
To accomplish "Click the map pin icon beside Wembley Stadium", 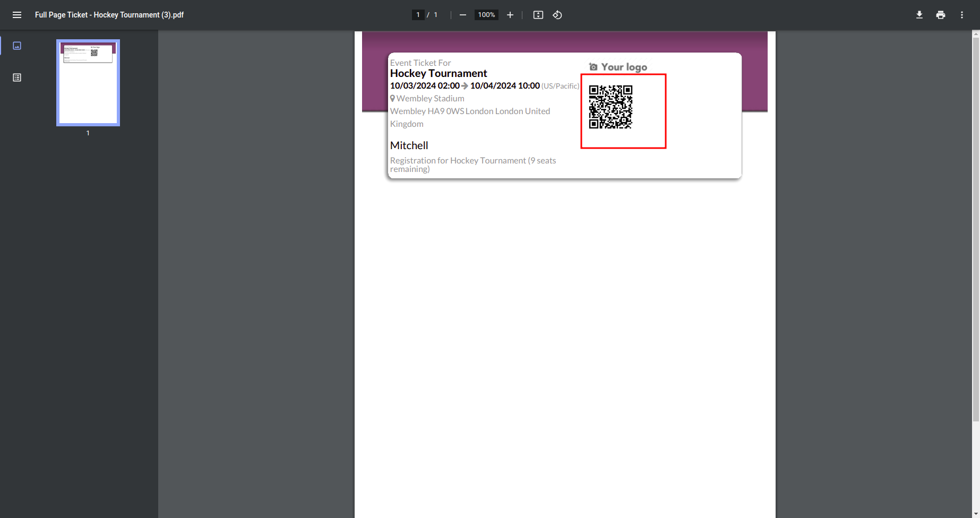I will pos(393,98).
